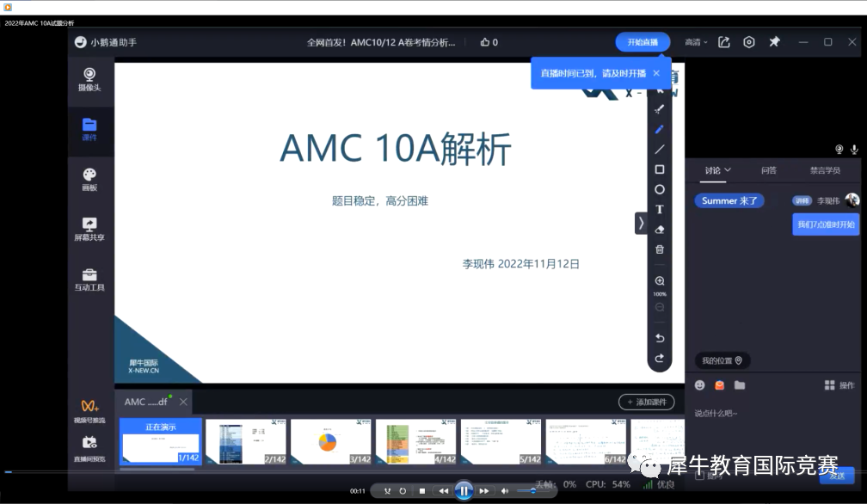Open the 互动工具 interactive tools toolbox
Viewport: 867px width, 504px height.
point(89,280)
